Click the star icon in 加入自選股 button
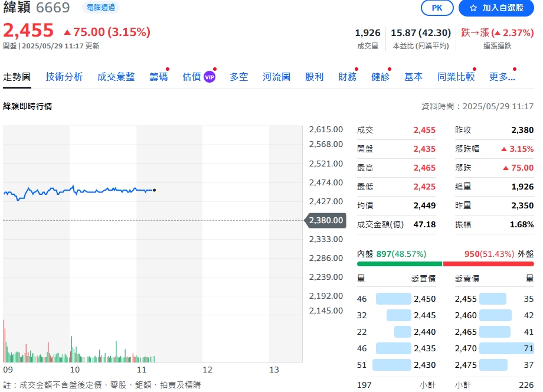 click(x=473, y=8)
